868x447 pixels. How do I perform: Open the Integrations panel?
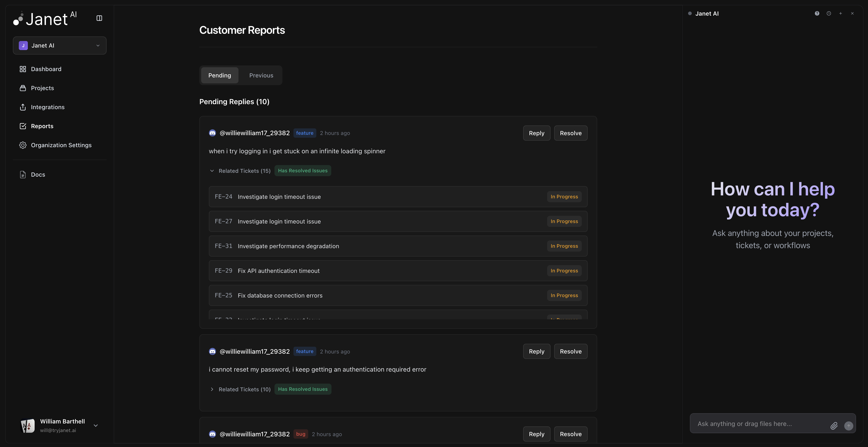48,107
